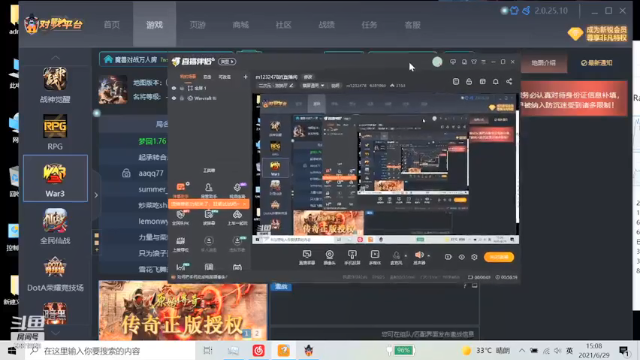Viewport: 640px width, 360px height.
Task: Open the menu icon in streaming companion title bar
Action: click(x=484, y=62)
